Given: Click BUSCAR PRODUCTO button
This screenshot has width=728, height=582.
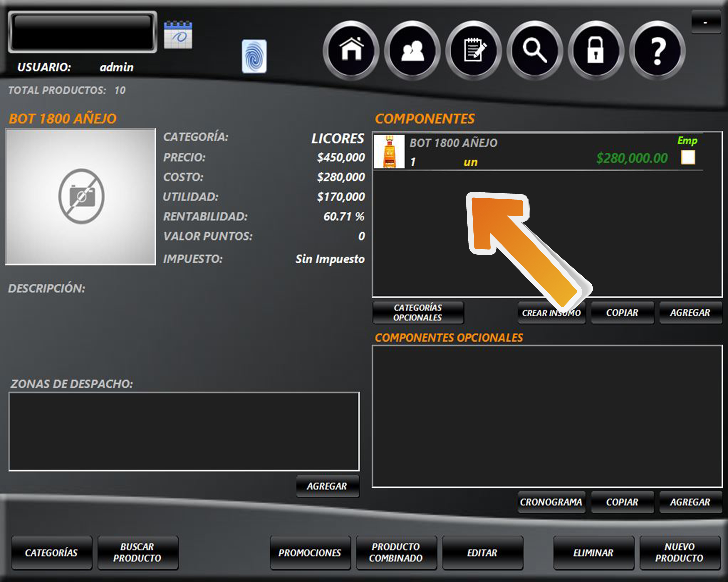Looking at the screenshot, I should 138,553.
